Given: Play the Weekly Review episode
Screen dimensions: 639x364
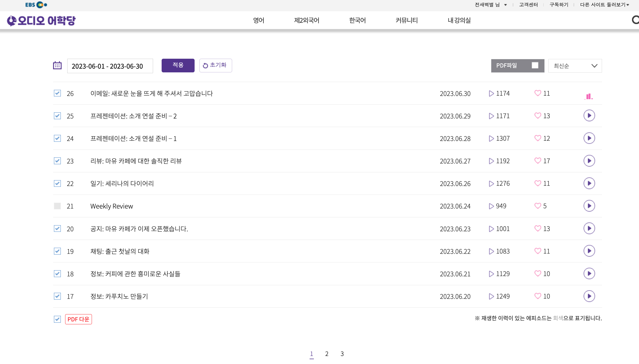Looking at the screenshot, I should [x=589, y=206].
